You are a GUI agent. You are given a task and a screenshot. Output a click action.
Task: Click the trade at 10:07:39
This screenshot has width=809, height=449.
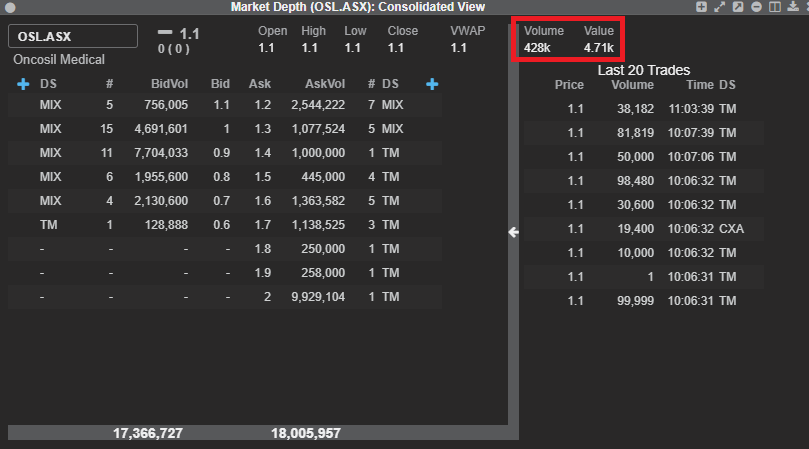644,133
